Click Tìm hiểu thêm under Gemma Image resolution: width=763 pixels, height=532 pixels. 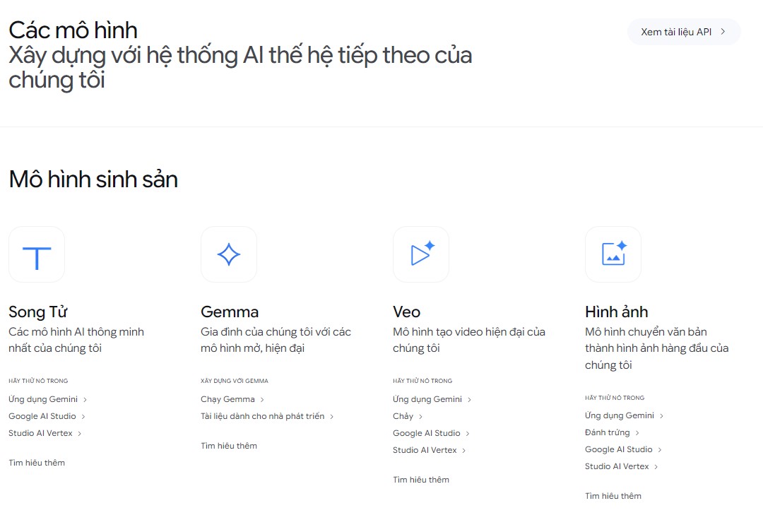(229, 446)
